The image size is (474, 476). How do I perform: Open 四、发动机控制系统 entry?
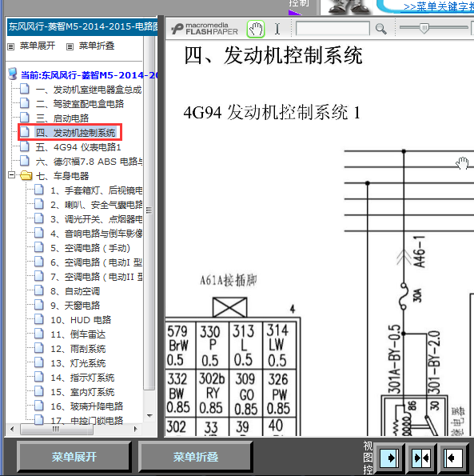pos(75,133)
